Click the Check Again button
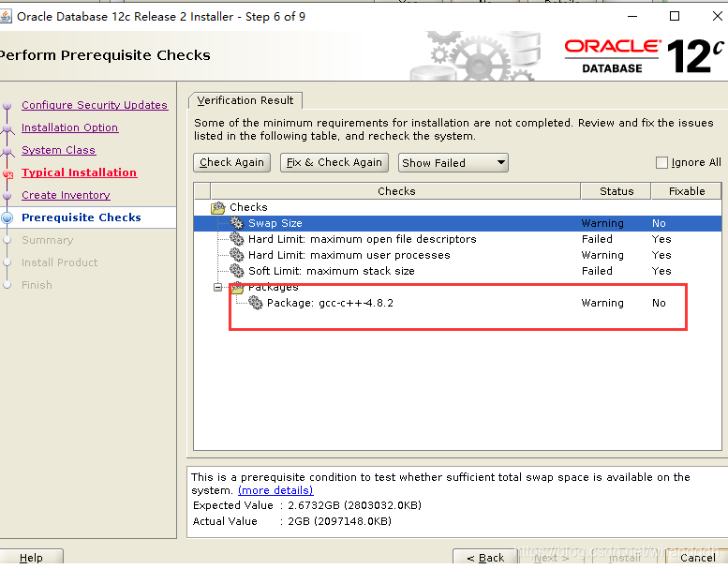Screen dimensions: 728x569 point(231,162)
